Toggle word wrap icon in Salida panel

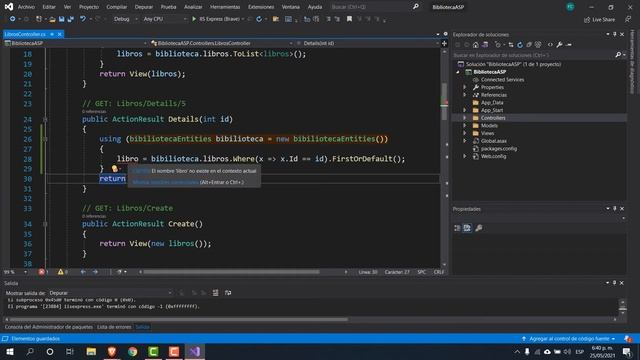pos(228,293)
